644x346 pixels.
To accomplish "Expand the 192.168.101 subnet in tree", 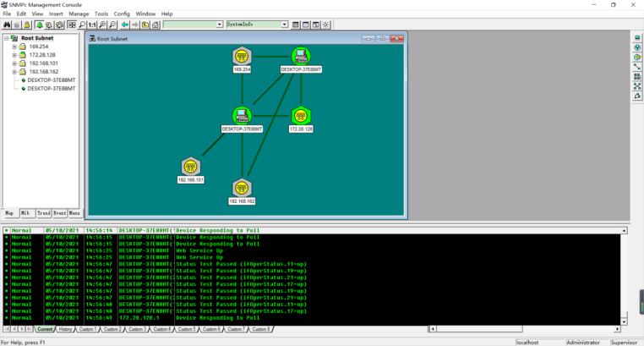I will 14,63.
